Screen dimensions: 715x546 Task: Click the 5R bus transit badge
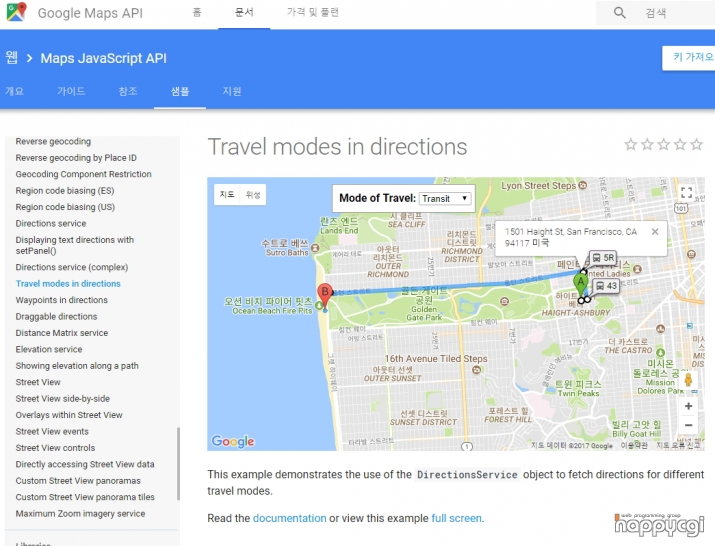(603, 258)
